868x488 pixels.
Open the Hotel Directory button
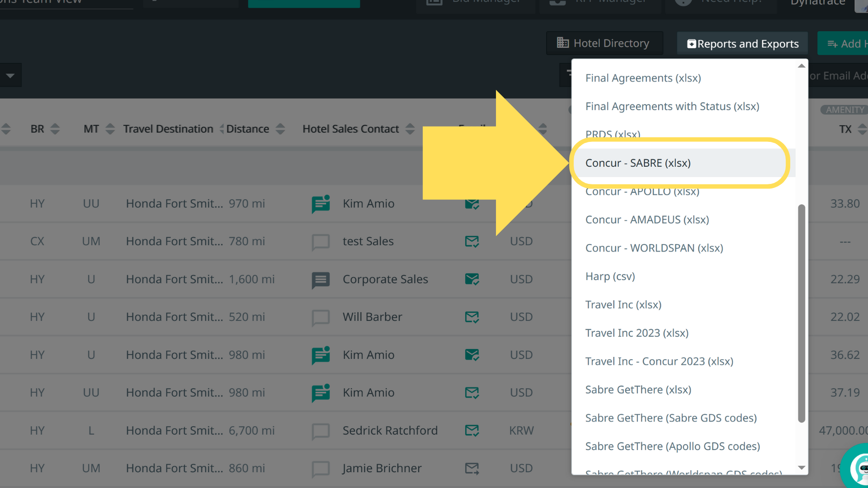pos(604,43)
